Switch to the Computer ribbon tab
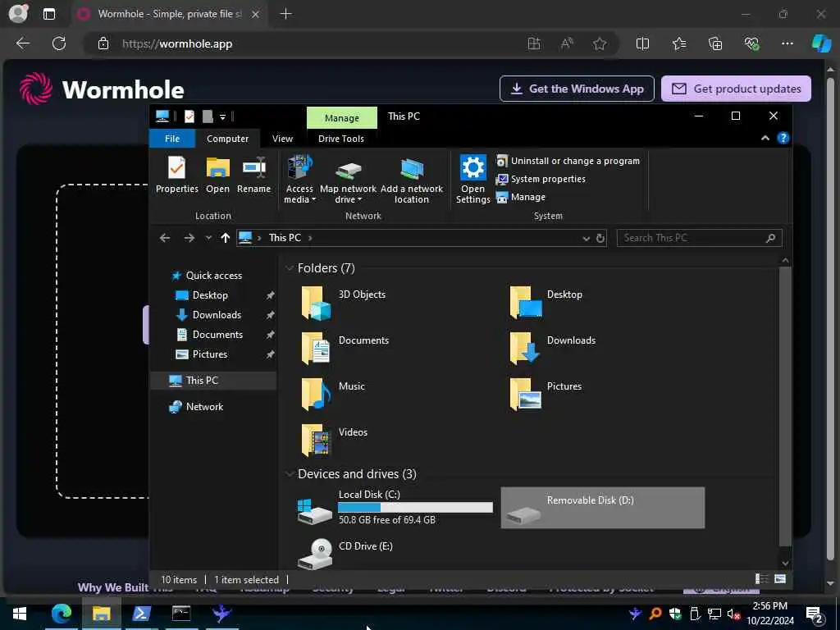840x630 pixels. 228,139
